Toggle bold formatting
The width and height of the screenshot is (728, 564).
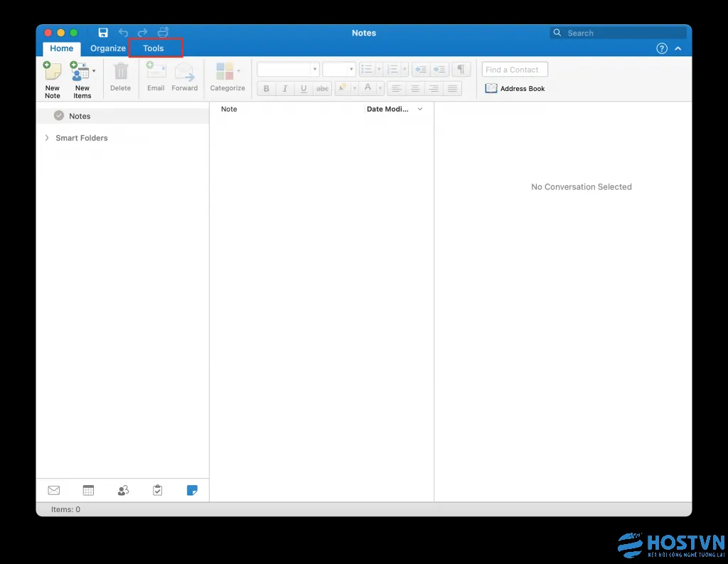coord(266,88)
